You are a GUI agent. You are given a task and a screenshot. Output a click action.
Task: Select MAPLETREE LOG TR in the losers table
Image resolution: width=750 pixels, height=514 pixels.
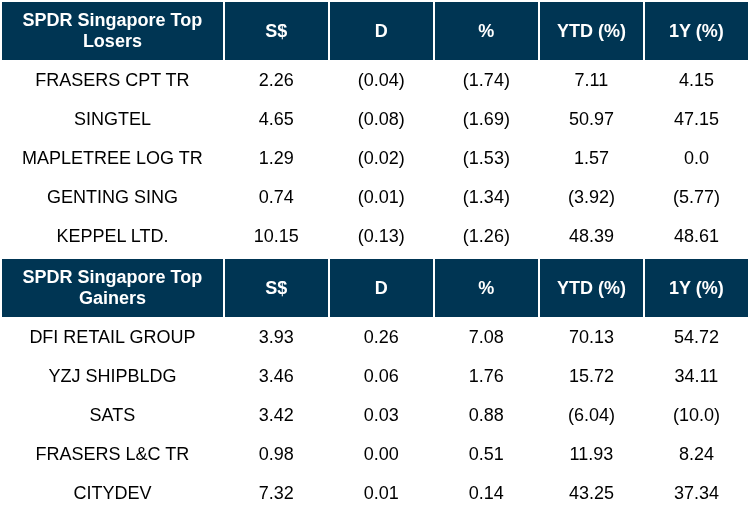click(112, 158)
